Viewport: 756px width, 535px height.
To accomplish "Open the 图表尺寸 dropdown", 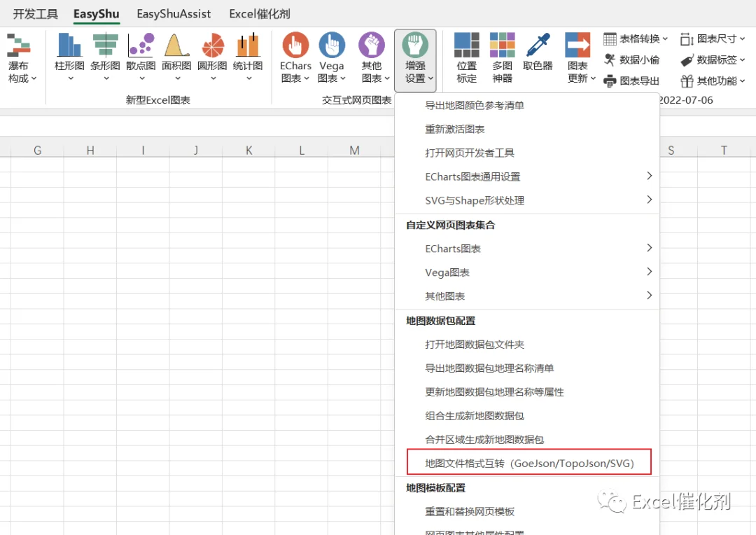I will click(712, 39).
